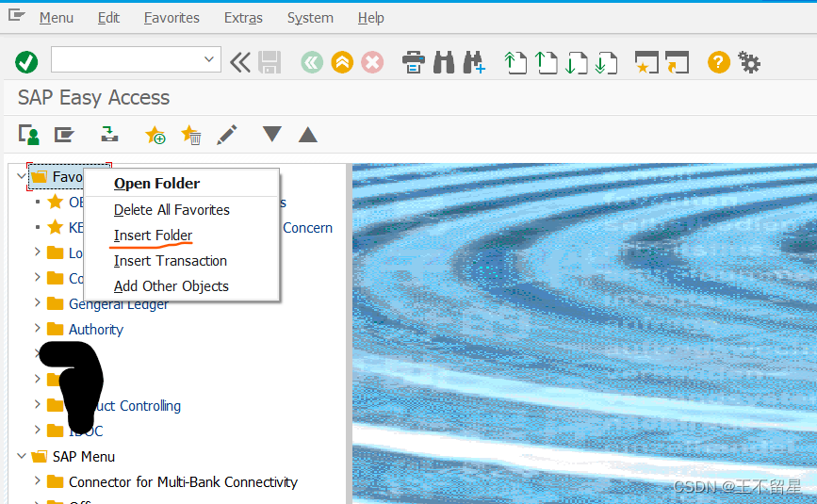
Task: Choose Insert Folder in context menu
Action: (181, 236)
